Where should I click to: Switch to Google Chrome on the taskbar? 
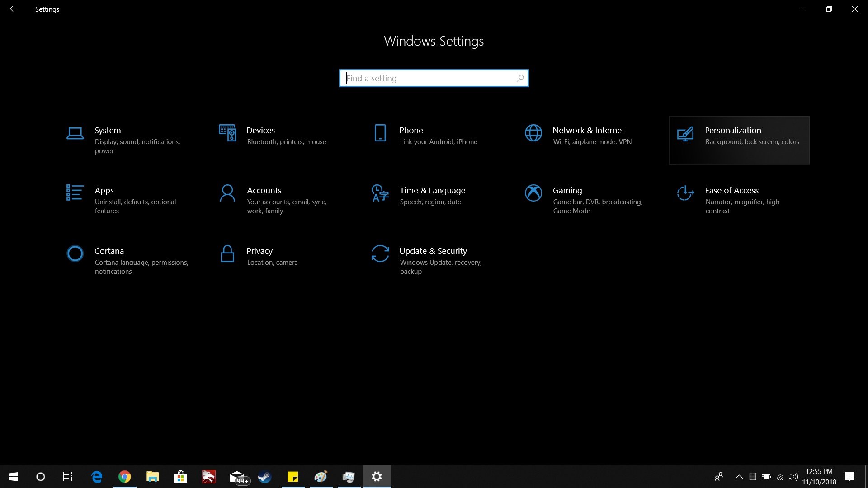(125, 477)
